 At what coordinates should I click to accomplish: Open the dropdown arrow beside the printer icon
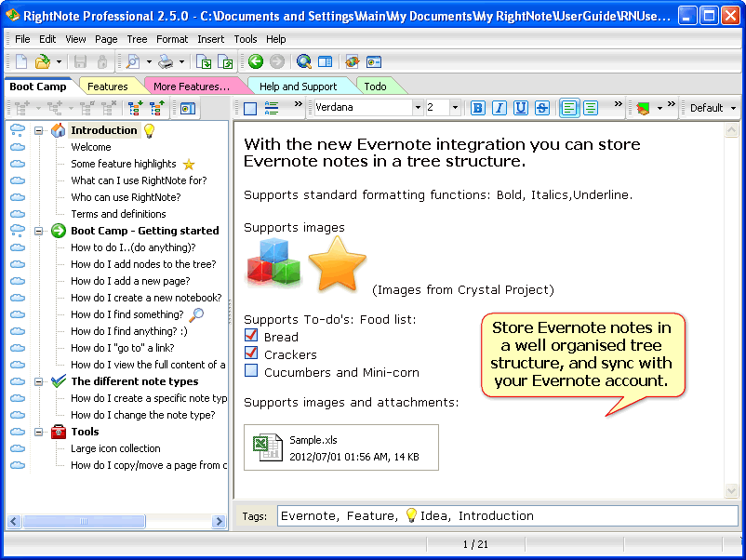(181, 61)
